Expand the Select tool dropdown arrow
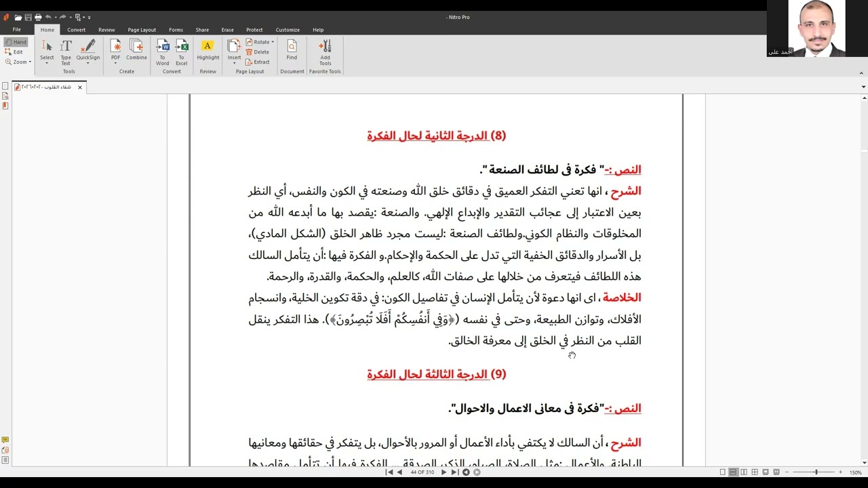868x488 pixels. tap(47, 63)
